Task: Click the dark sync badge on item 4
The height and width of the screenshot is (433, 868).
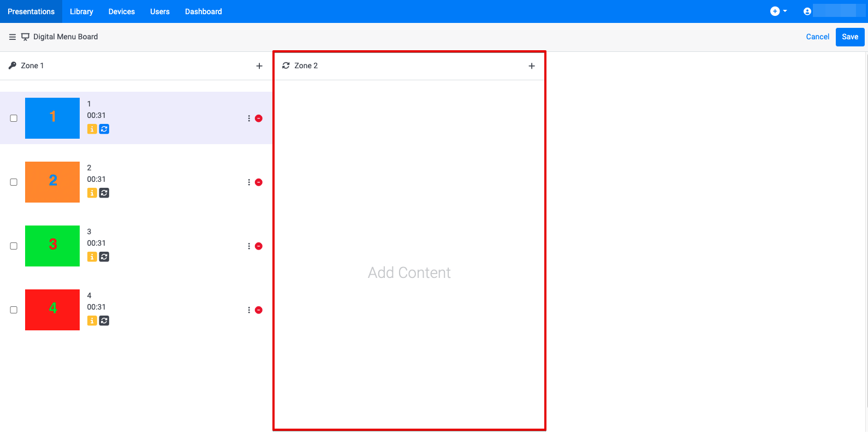Action: click(104, 321)
